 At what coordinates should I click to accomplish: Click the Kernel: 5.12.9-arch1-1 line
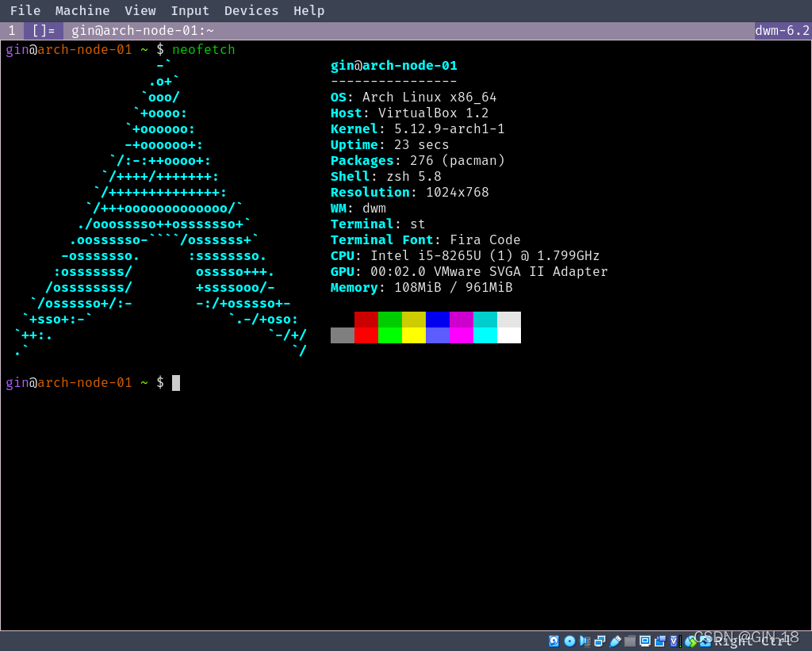pyautogui.click(x=417, y=129)
